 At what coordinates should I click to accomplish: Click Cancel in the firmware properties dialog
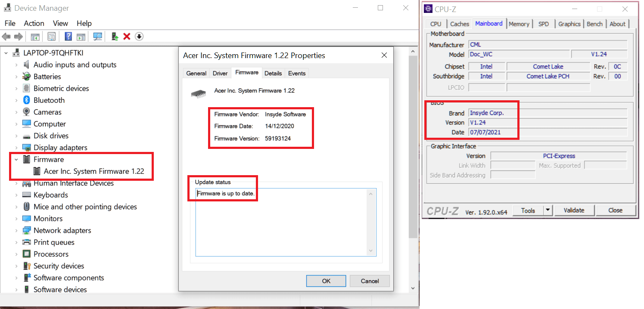point(369,281)
